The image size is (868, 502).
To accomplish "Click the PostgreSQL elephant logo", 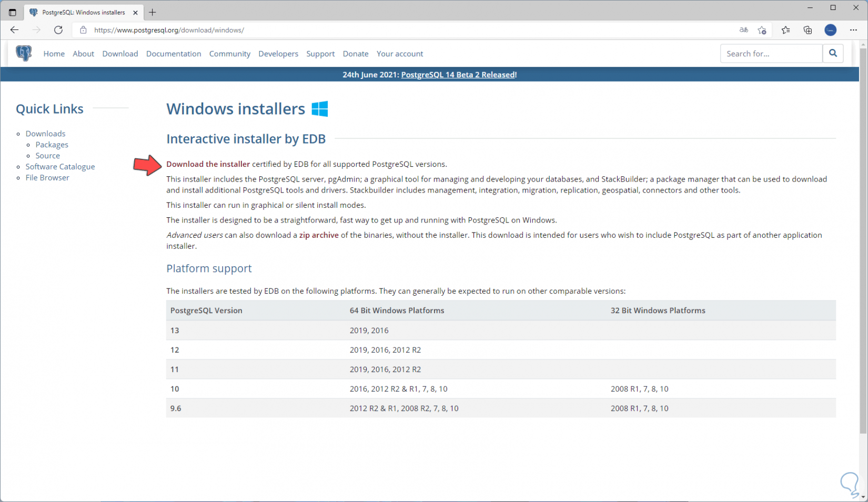I will click(24, 53).
